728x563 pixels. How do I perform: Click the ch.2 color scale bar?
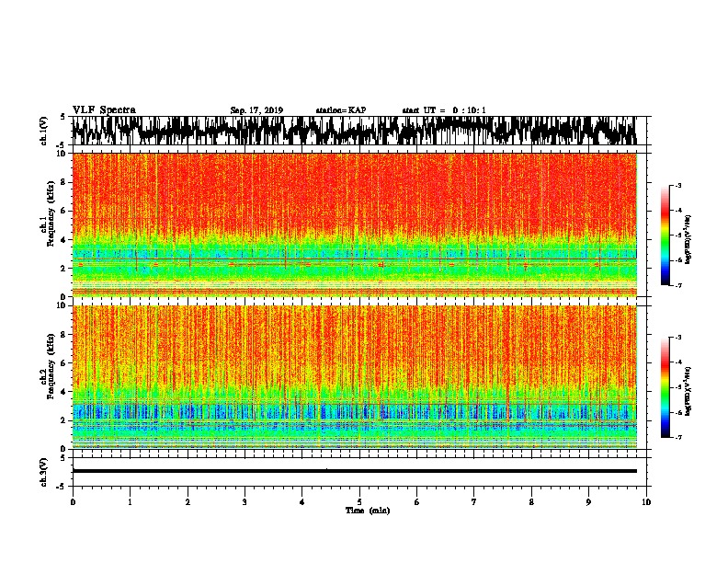pyautogui.click(x=665, y=387)
